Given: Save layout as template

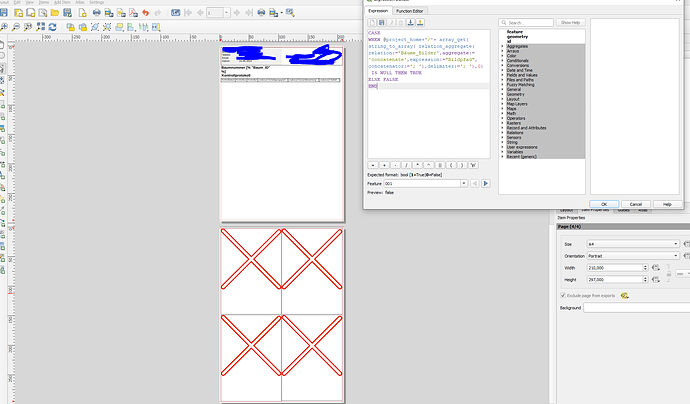Looking at the screenshot, I should tap(67, 13).
